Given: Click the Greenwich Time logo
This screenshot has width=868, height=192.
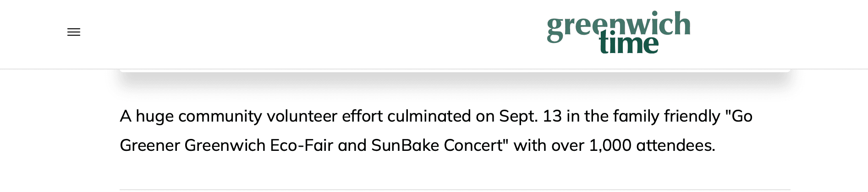Looking at the screenshot, I should (618, 32).
